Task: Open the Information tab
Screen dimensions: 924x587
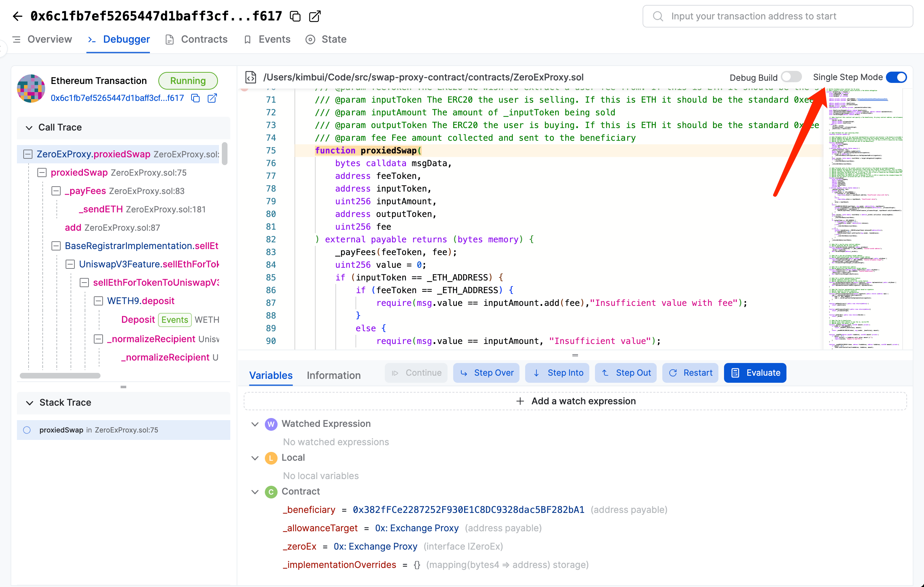Action: [334, 375]
